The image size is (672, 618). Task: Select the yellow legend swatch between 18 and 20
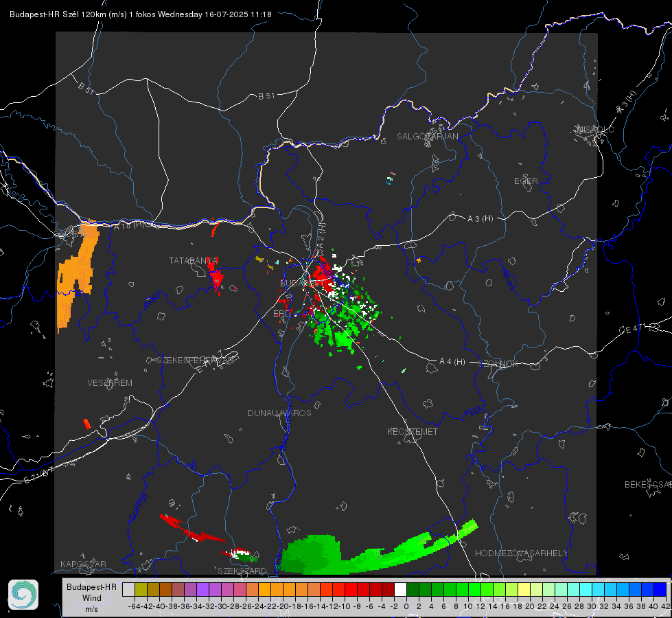pyautogui.click(x=524, y=590)
